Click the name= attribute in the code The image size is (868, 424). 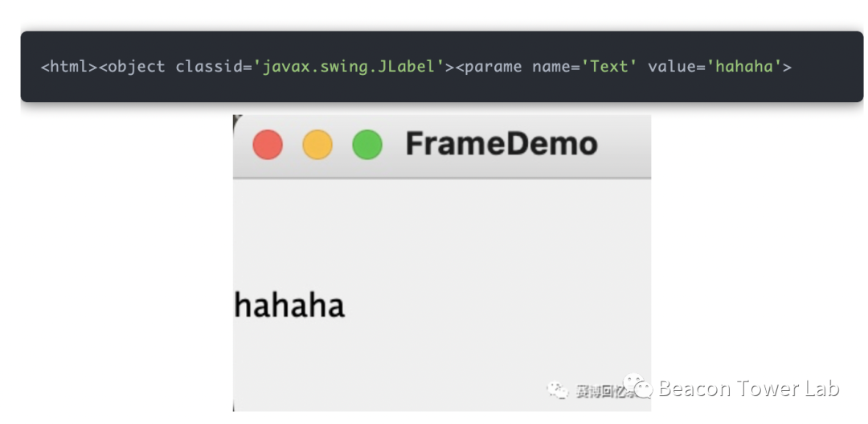click(551, 66)
